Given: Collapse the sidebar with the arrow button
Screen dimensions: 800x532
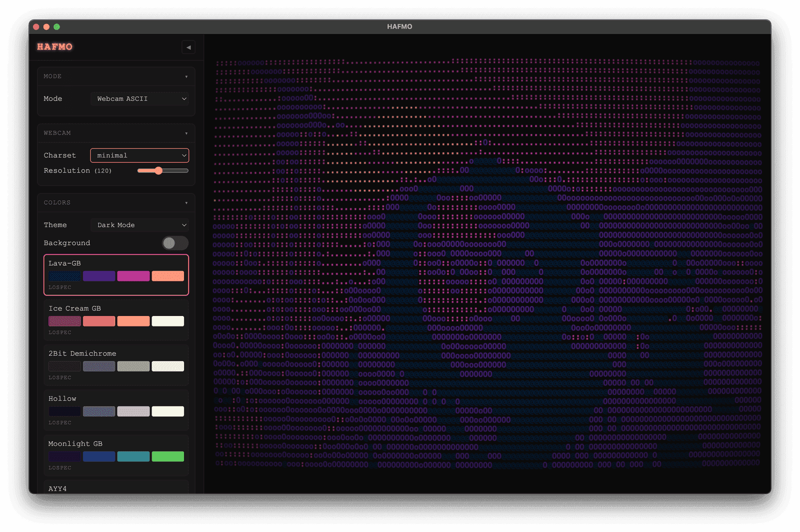Looking at the screenshot, I should 188,47.
